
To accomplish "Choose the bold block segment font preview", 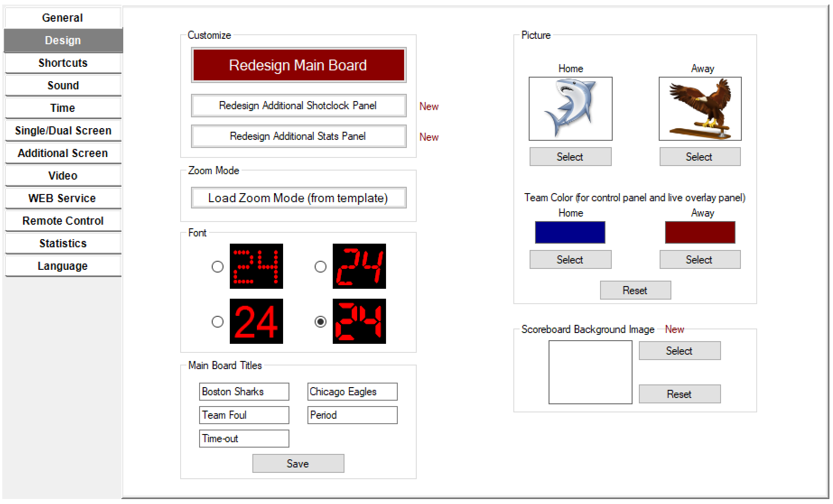I will [x=359, y=321].
